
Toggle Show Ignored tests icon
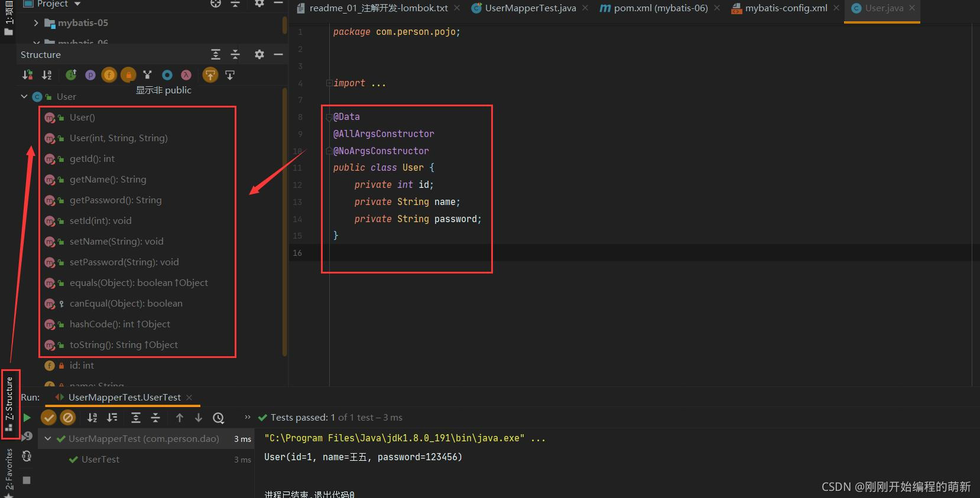pos(68,418)
